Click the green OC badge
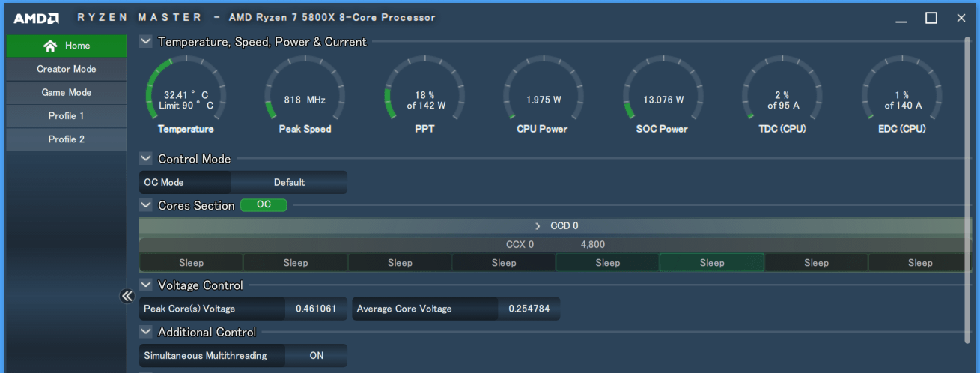The width and height of the screenshot is (980, 373). click(x=264, y=204)
